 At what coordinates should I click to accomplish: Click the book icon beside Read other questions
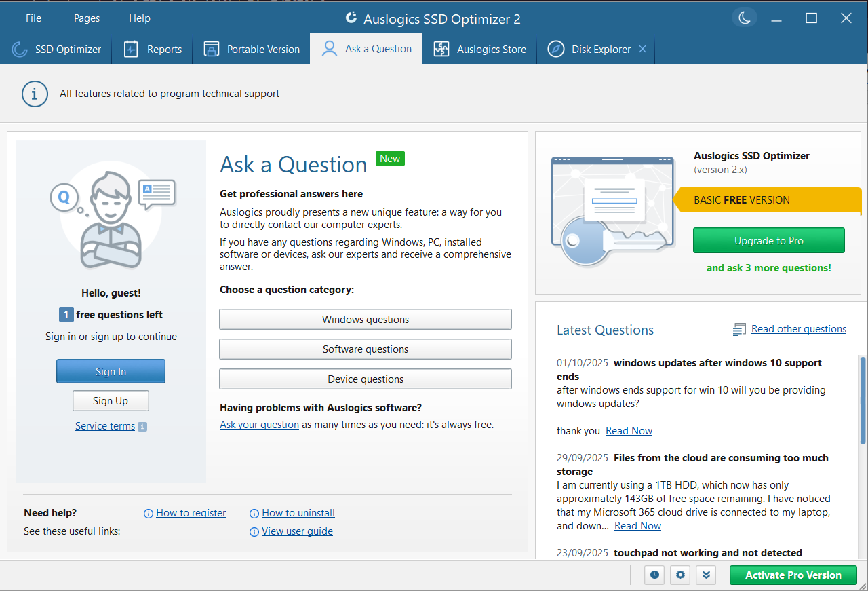[738, 328]
